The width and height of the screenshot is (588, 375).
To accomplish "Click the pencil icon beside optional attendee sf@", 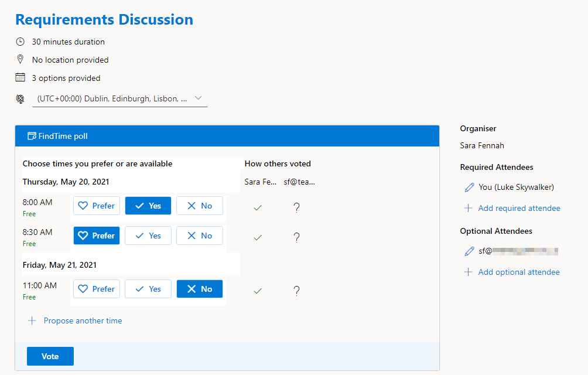I will [x=469, y=251].
